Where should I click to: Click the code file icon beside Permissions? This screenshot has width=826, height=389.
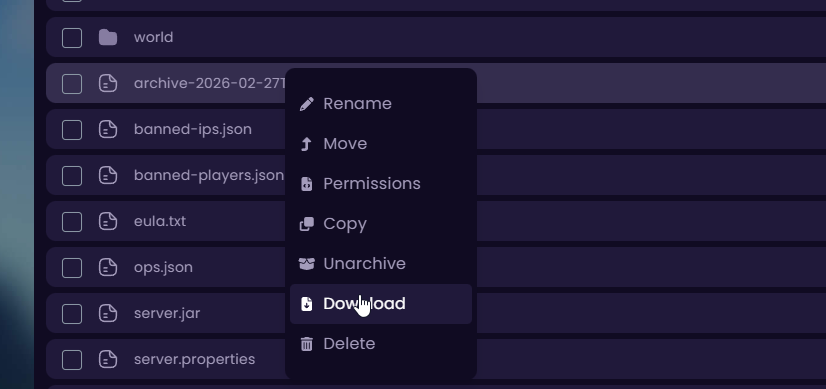[307, 184]
